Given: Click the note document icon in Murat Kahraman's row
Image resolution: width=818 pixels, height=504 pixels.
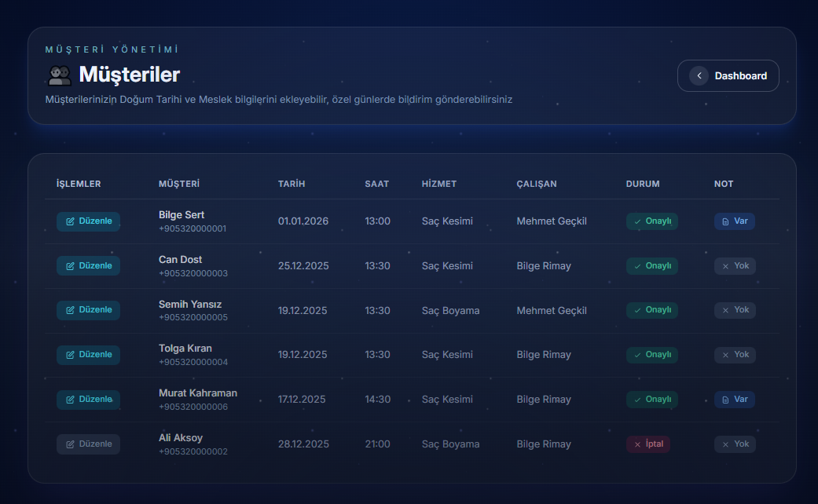Looking at the screenshot, I should pyautogui.click(x=725, y=400).
